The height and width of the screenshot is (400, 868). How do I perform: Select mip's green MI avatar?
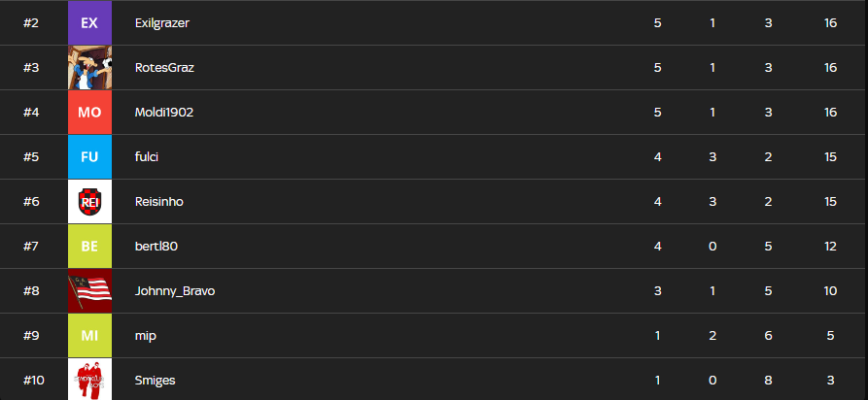tap(89, 335)
